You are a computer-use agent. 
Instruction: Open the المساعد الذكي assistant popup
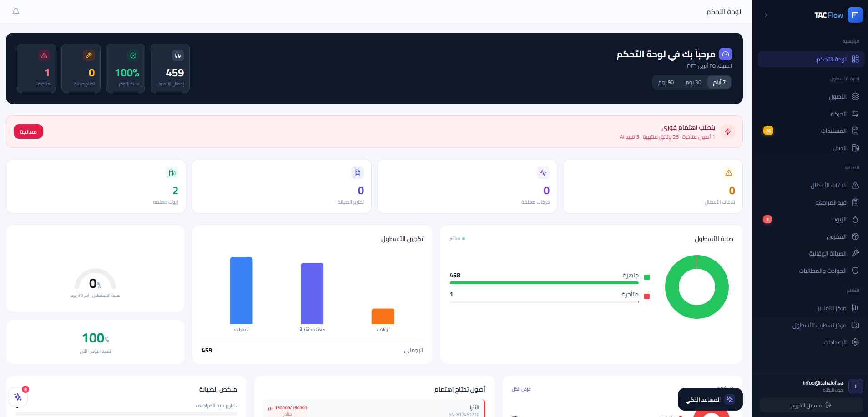[x=710, y=399]
